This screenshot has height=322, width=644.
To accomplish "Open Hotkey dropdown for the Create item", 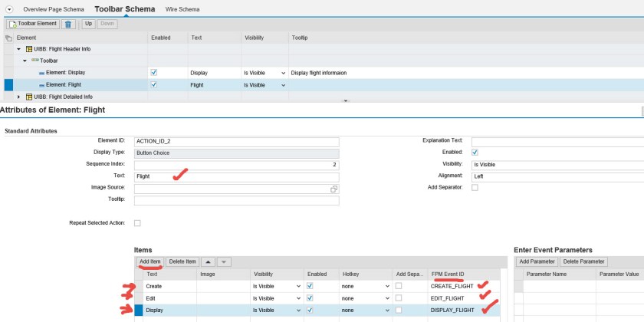I will pos(387,285).
